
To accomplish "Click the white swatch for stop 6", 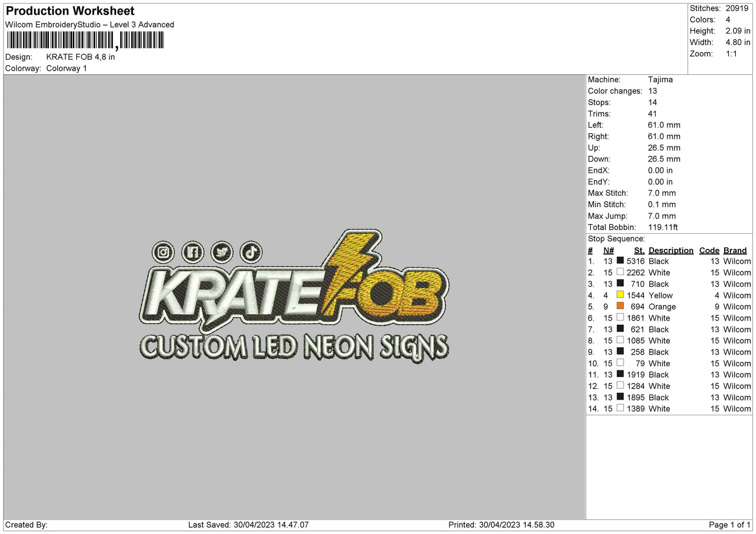I will click(x=620, y=317).
